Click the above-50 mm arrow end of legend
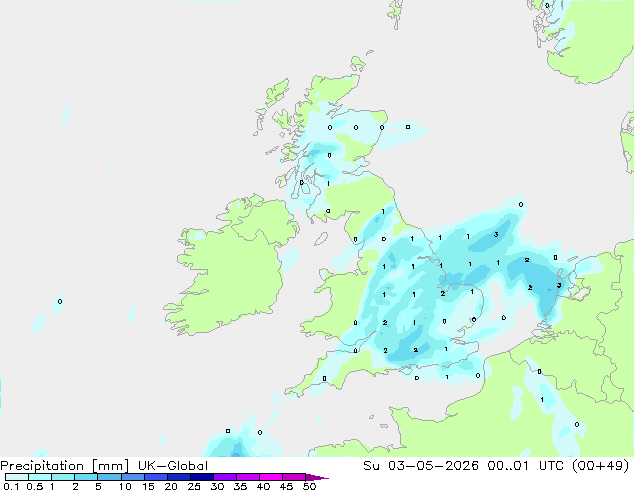This screenshot has width=634, height=490. 317,478
